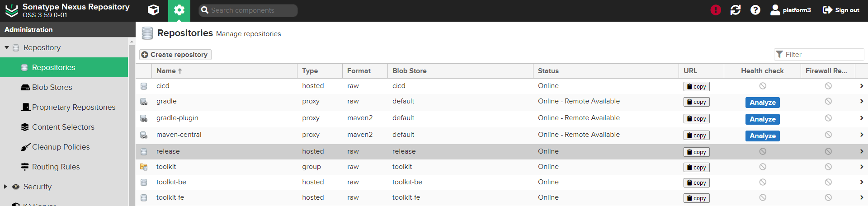Sort by the Format column header
868x206 pixels.
point(365,71)
